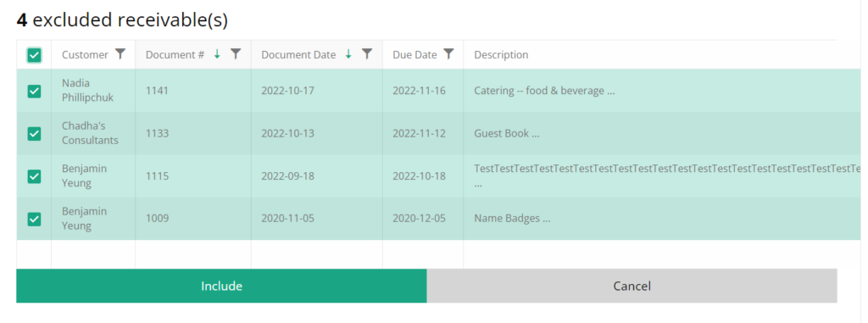868x323 pixels.
Task: Open the Document # column filter icon
Action: coord(236,53)
